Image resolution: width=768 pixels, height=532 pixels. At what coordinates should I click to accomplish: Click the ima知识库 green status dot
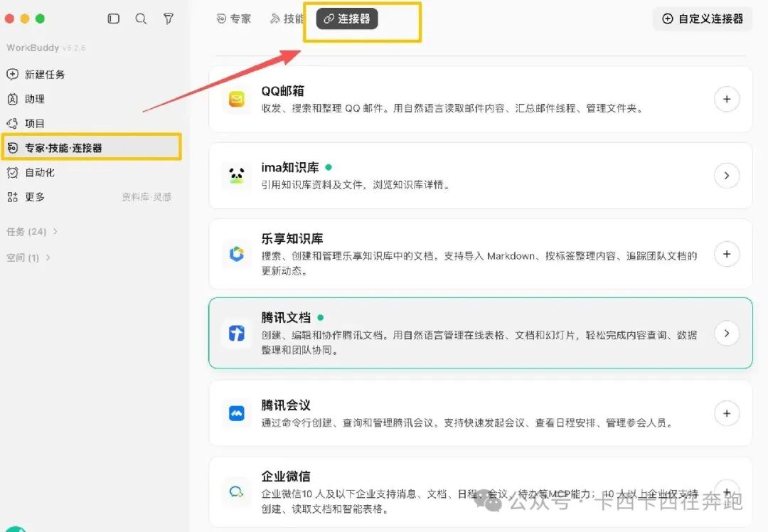tap(329, 167)
